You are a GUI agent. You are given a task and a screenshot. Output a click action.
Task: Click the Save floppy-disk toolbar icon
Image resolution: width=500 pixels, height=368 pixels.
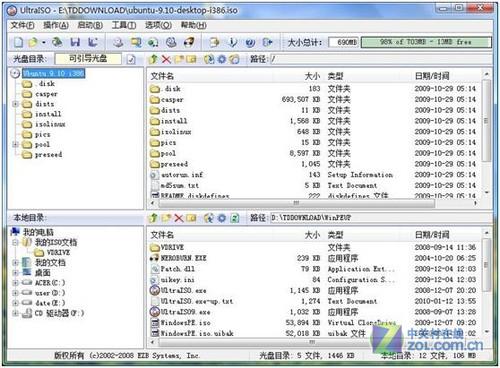(75, 42)
